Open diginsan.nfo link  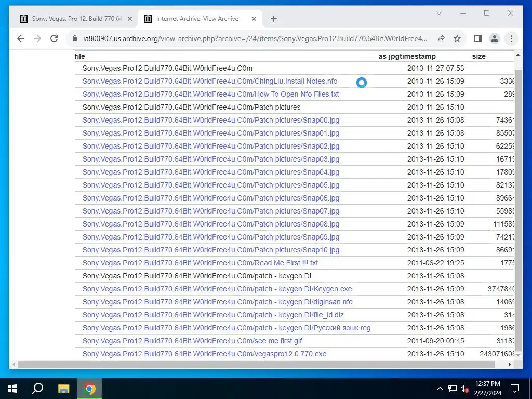(x=218, y=302)
